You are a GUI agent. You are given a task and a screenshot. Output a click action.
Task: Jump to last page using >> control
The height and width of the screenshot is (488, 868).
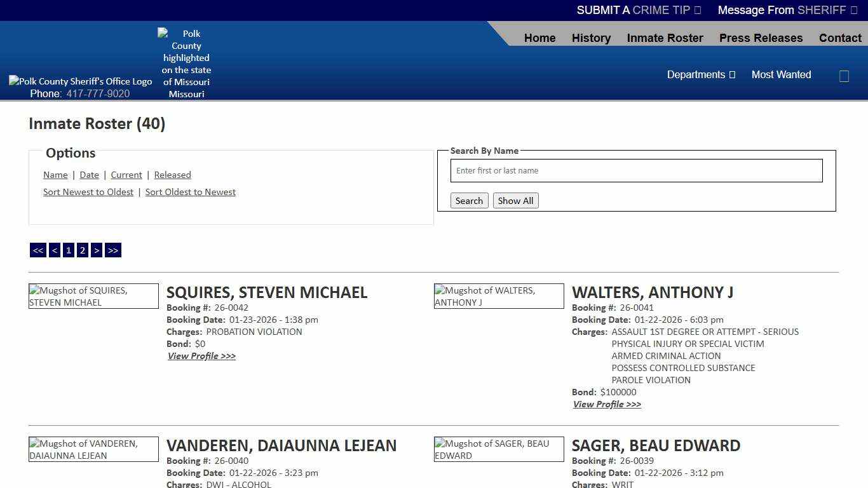pyautogui.click(x=113, y=250)
